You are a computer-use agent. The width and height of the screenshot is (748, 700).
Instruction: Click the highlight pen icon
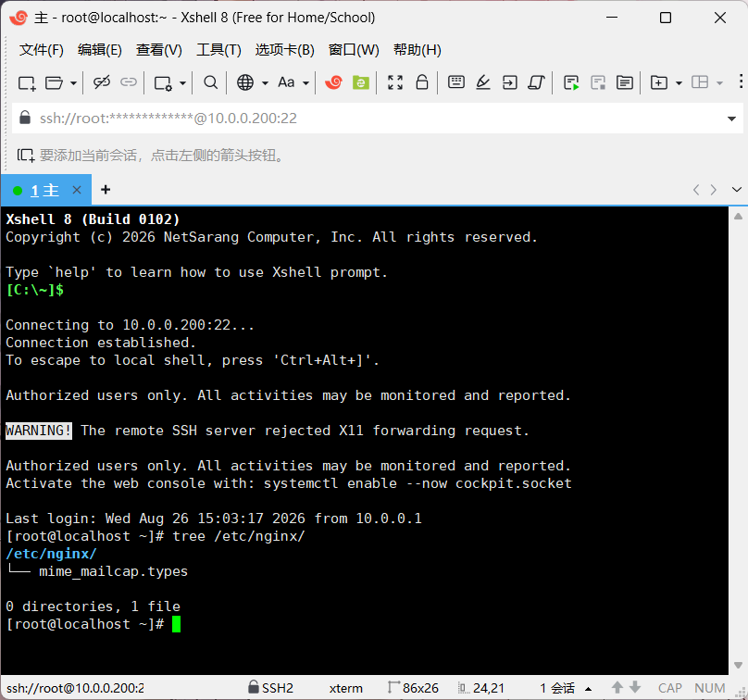pos(482,82)
